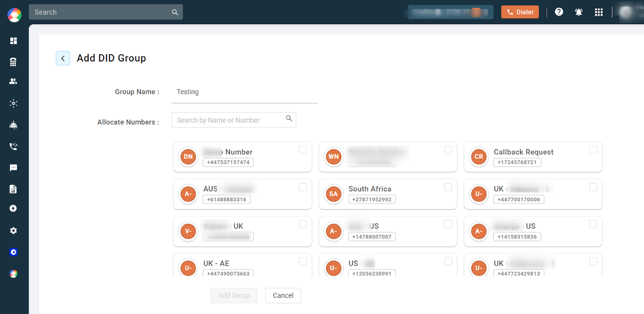Click the user profile avatar
Viewport: 644px width, 314px height.
tap(626, 12)
